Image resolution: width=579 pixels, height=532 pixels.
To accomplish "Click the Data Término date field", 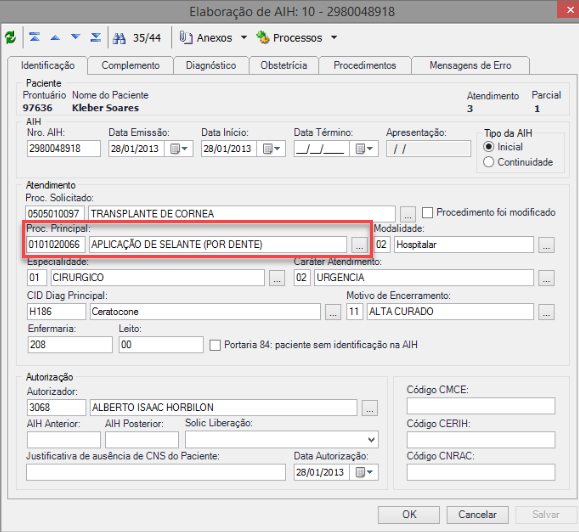I will [x=322, y=149].
